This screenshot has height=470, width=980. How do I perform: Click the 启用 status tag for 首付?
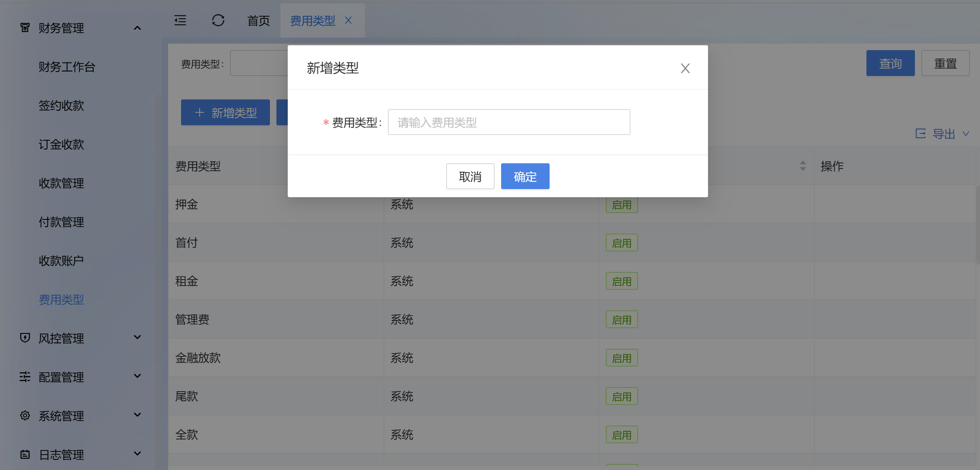click(x=622, y=243)
